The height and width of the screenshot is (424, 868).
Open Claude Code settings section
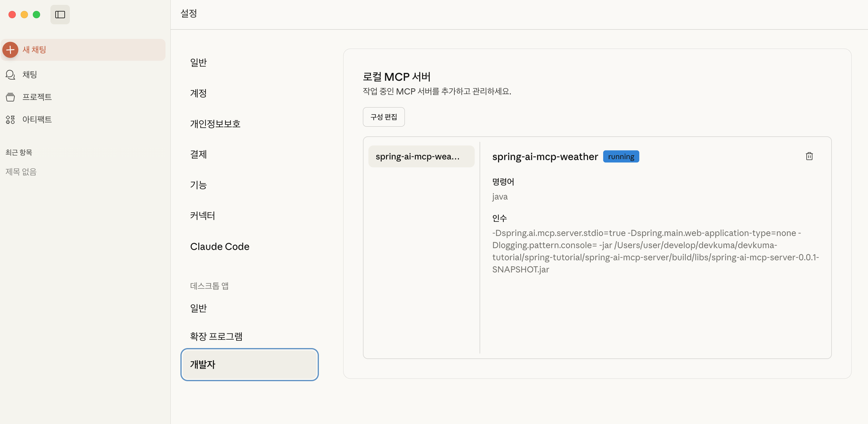tap(220, 246)
